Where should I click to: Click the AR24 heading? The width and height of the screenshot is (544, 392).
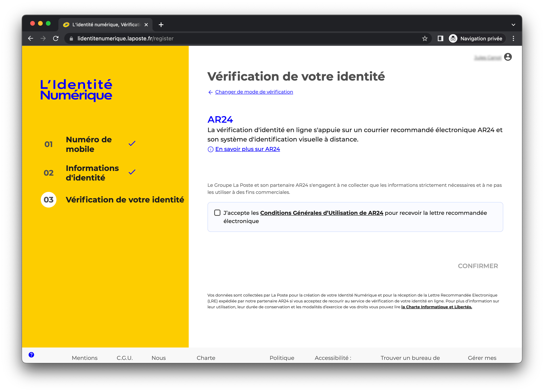point(220,120)
